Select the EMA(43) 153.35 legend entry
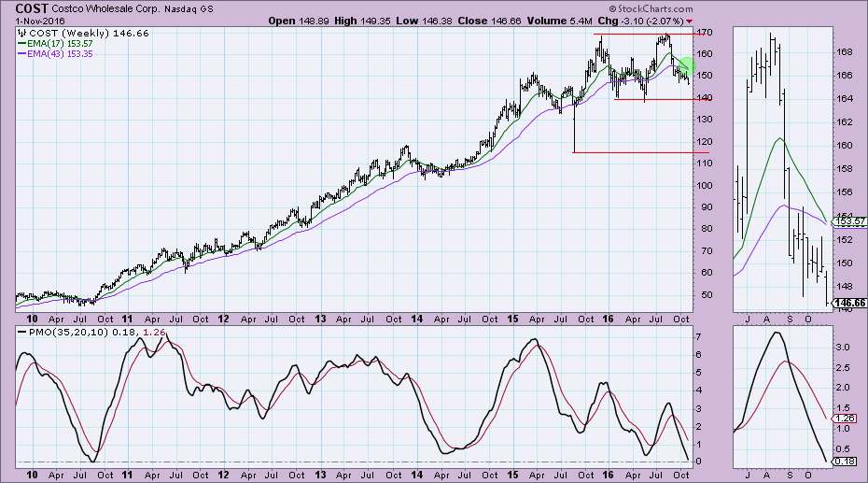 (55, 54)
